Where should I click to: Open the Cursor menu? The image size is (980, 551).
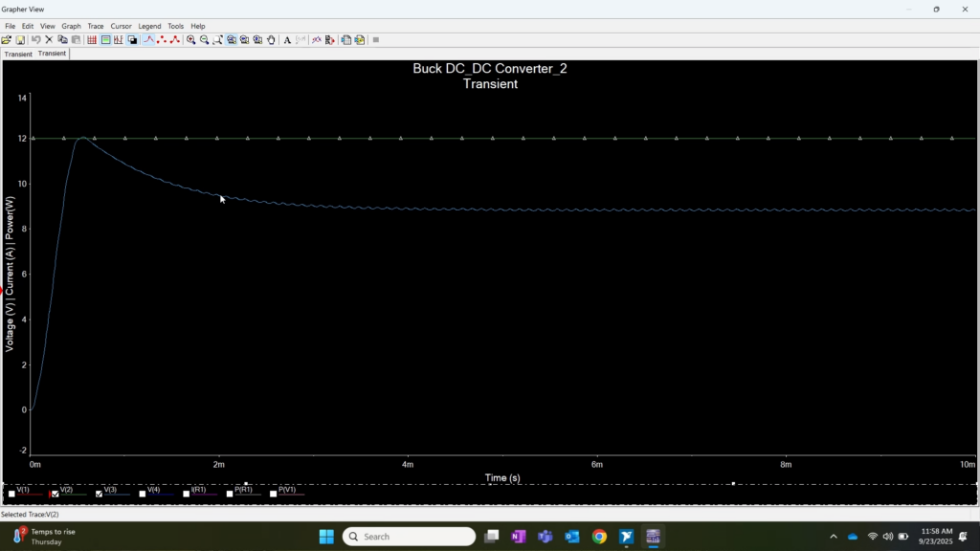tap(121, 26)
